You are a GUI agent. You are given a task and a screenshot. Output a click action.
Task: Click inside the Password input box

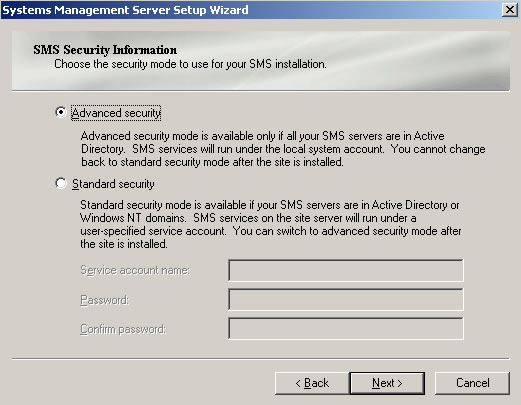pyautogui.click(x=346, y=300)
